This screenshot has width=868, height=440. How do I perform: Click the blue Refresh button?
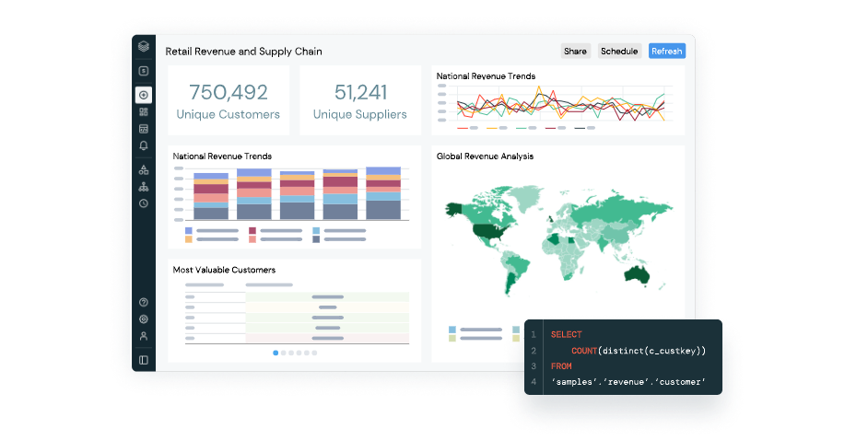pos(666,52)
